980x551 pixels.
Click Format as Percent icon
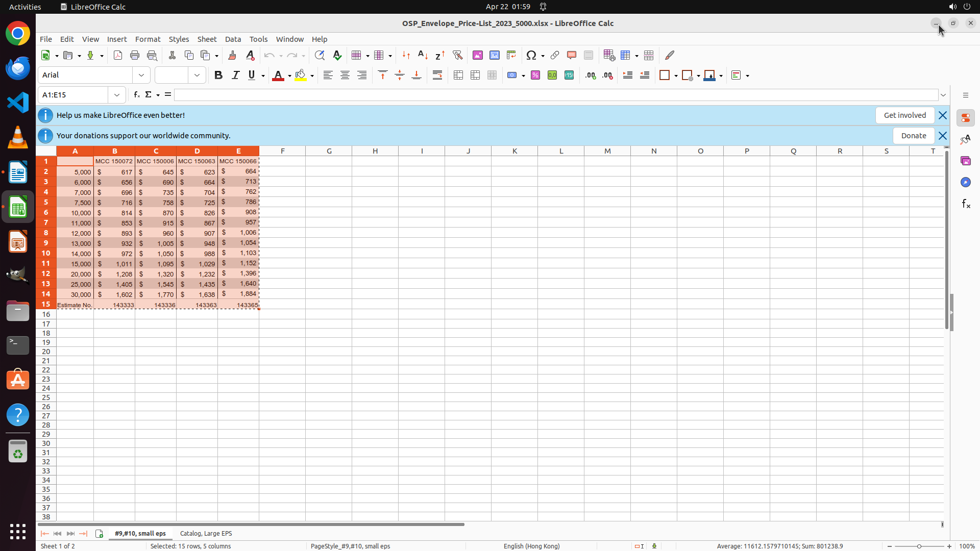coord(535,76)
